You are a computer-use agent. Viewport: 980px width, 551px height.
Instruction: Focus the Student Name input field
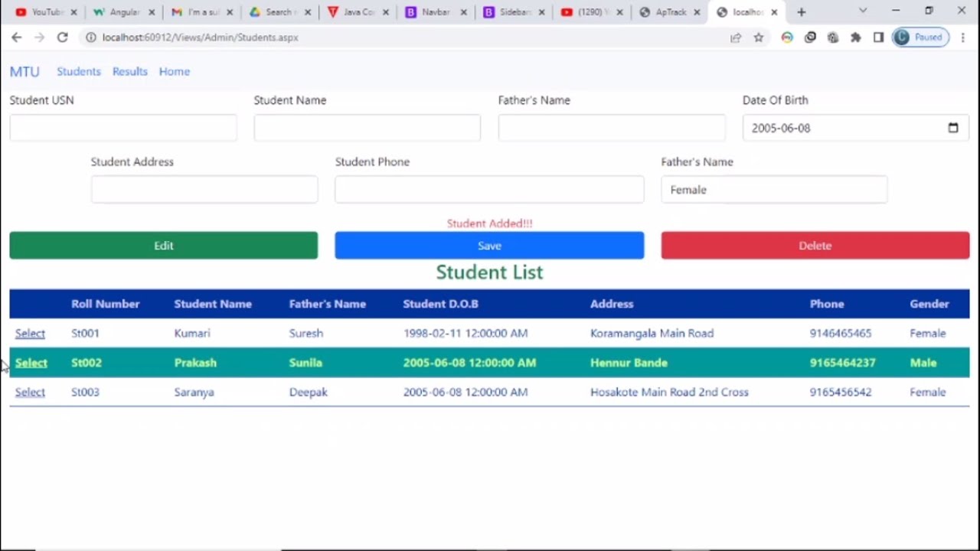point(367,128)
